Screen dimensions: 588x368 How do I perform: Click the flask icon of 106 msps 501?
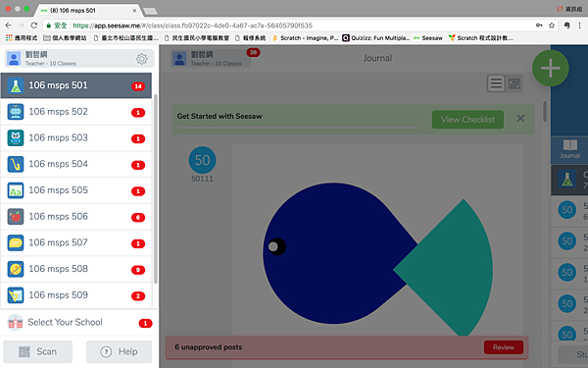16,85
